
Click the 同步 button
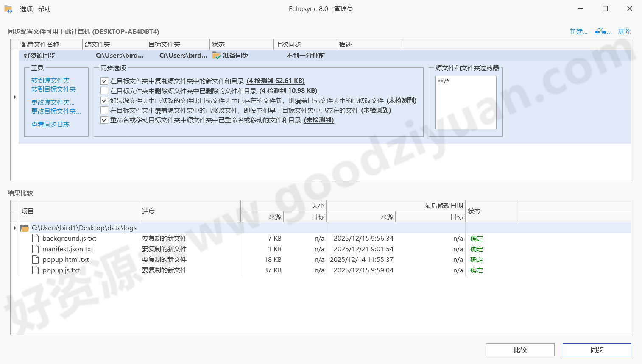(x=597, y=350)
